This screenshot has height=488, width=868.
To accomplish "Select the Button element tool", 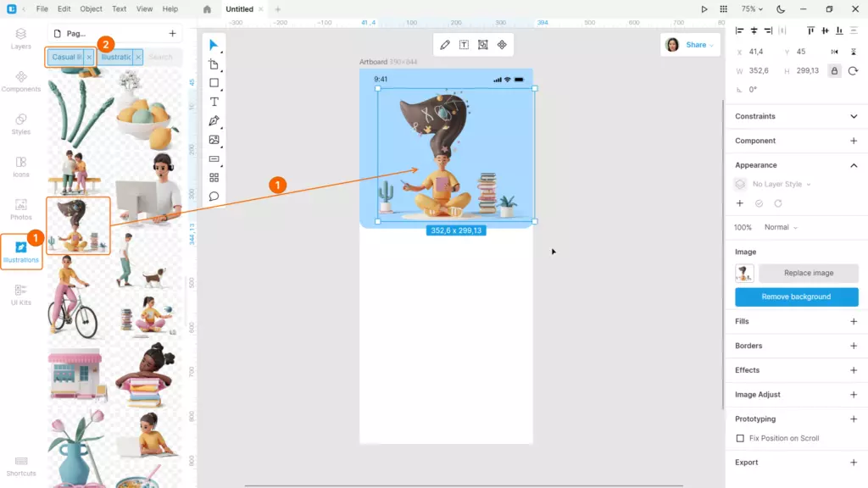I will (214, 158).
